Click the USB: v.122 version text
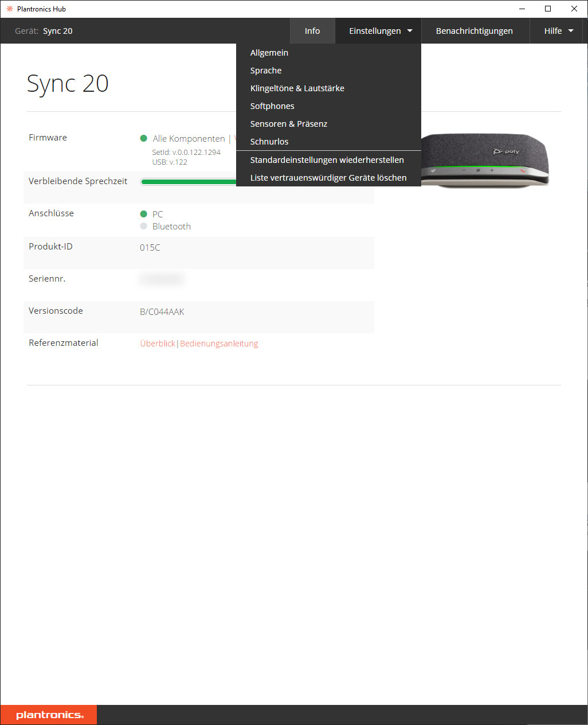Image resolution: width=588 pixels, height=725 pixels. [170, 162]
